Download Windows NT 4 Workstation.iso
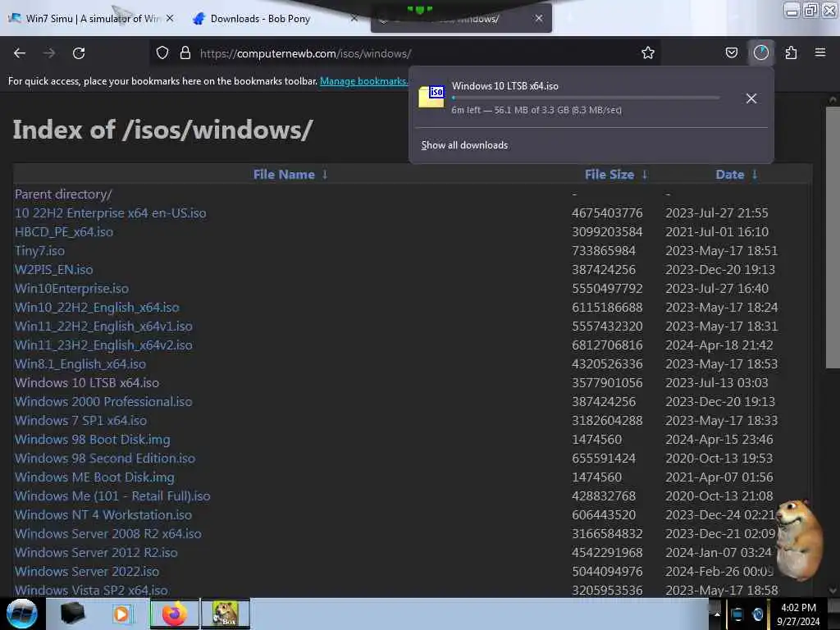Screen dimensions: 840x630 (103, 515)
